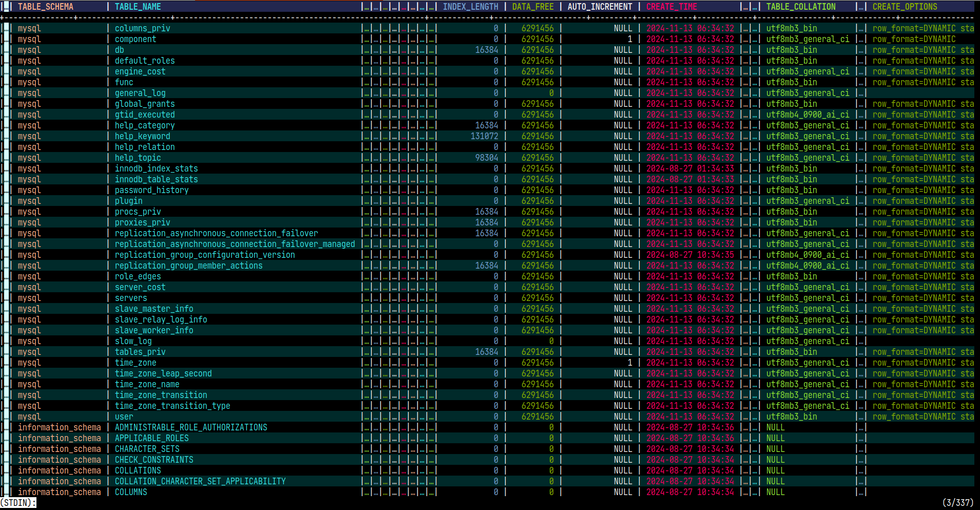Select the COLUMNS table name
Image resolution: width=980 pixels, height=510 pixels.
click(x=131, y=492)
